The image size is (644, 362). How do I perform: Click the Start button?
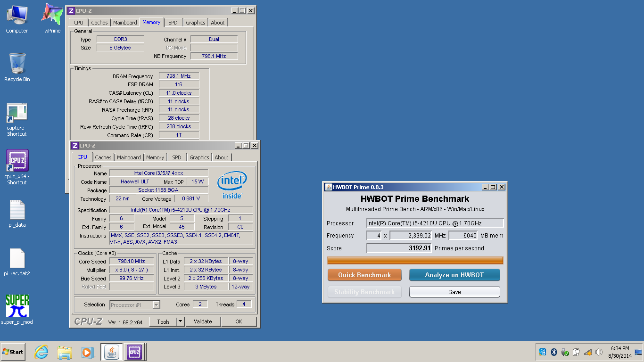pos(13,352)
